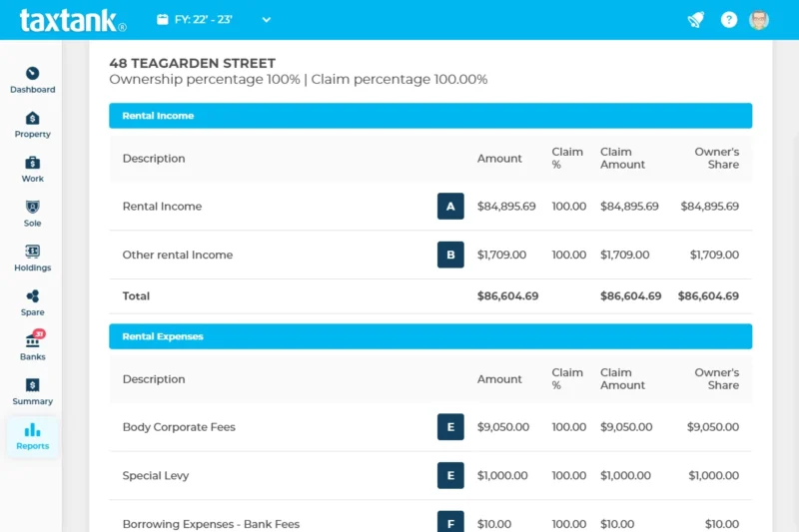Image resolution: width=799 pixels, height=532 pixels.
Task: Click Body Corporate Fees Claim % 100.00
Action: [568, 427]
